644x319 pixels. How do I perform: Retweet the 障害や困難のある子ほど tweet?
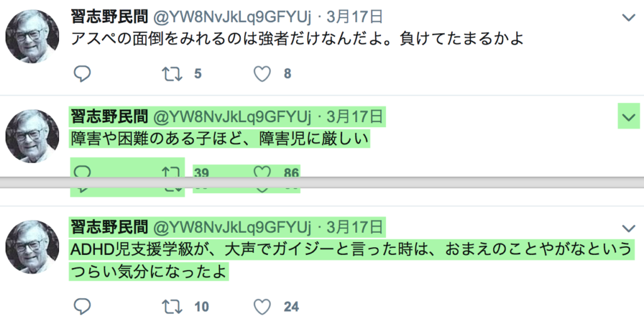[172, 172]
